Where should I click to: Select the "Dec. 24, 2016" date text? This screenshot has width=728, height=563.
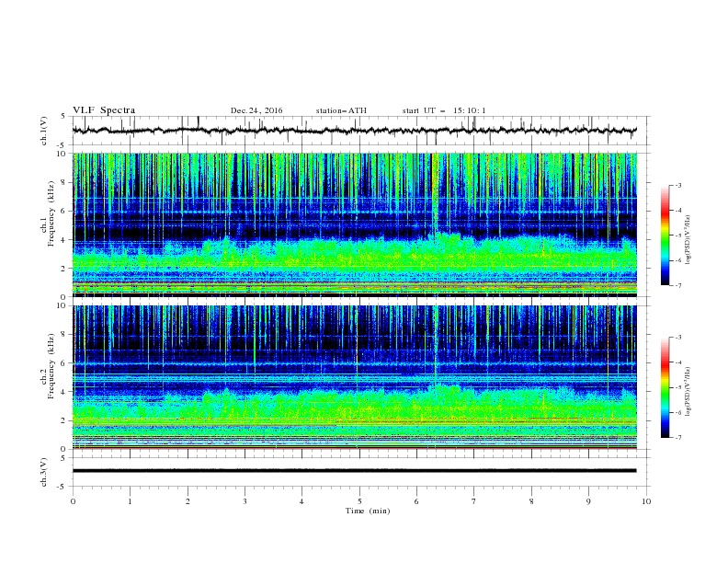(x=256, y=110)
